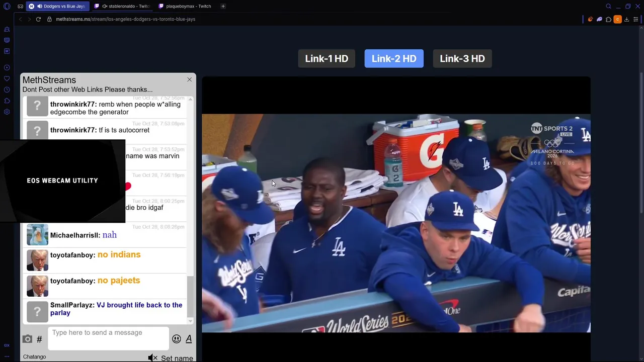Mute audio on the Dodgers vs Blue Jays tab

tap(40, 6)
